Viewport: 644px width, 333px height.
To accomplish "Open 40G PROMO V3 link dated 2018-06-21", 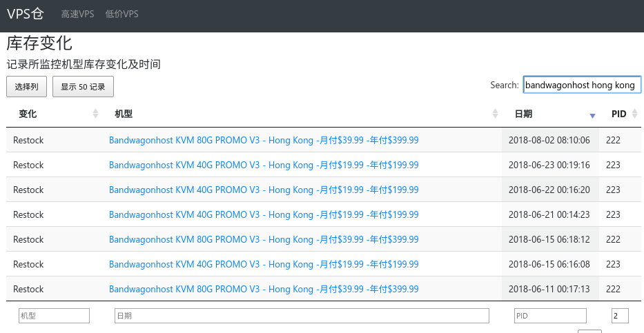I will [264, 214].
